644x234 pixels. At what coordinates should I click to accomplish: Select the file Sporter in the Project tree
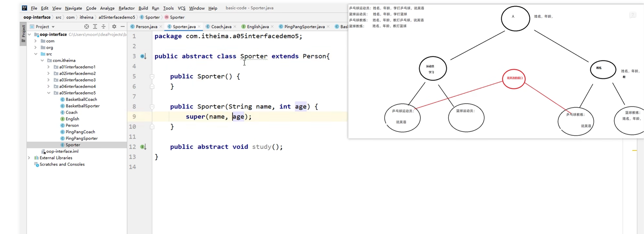[72, 145]
